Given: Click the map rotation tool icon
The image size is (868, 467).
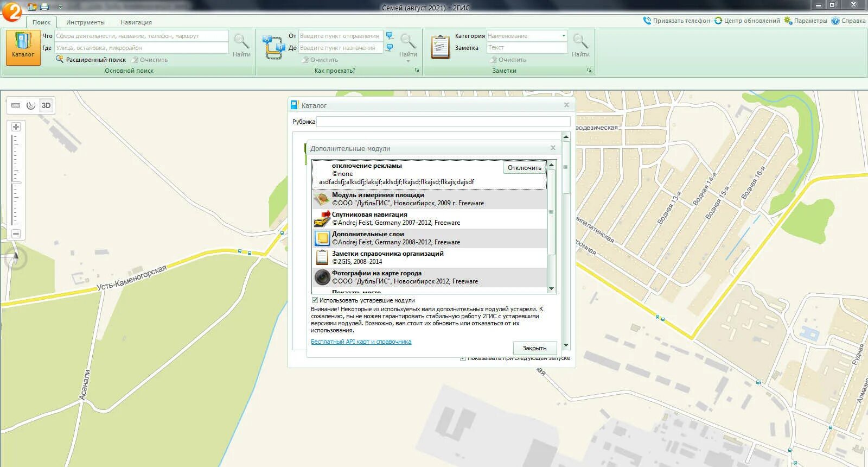Looking at the screenshot, I should tap(31, 105).
